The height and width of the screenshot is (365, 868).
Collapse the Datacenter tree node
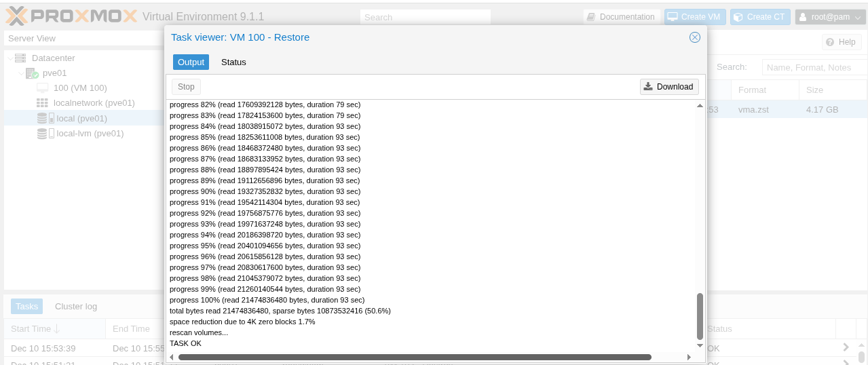pyautogui.click(x=10, y=58)
